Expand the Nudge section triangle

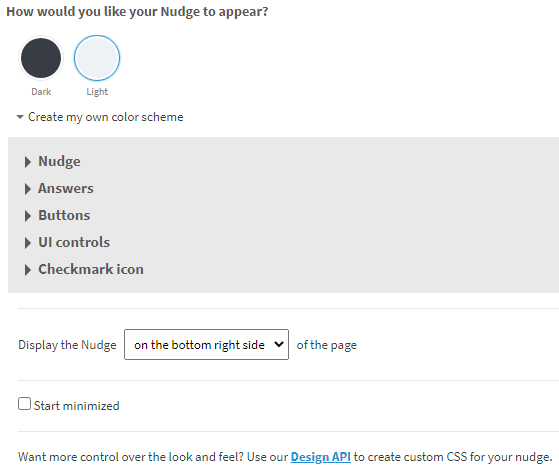[x=28, y=162]
